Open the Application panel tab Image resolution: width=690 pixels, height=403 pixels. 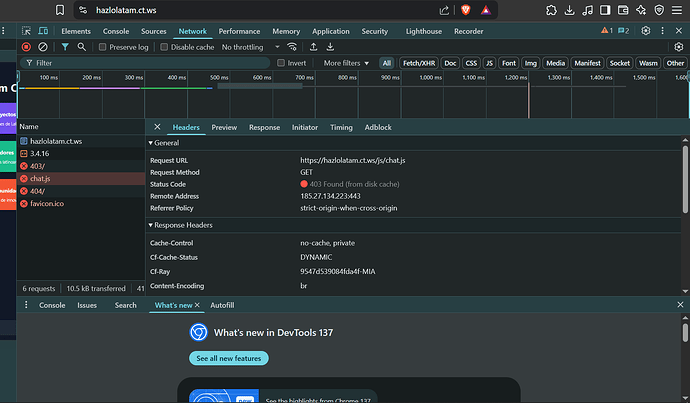[x=331, y=31]
